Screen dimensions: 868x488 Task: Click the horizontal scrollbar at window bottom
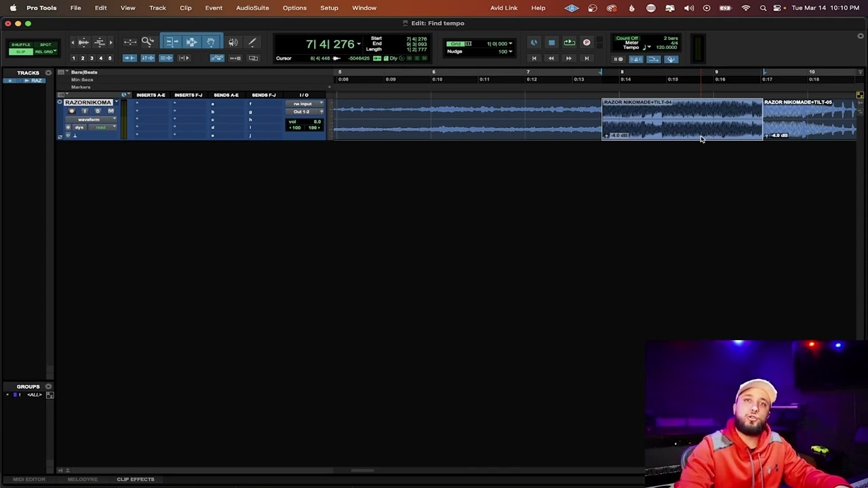(x=363, y=470)
